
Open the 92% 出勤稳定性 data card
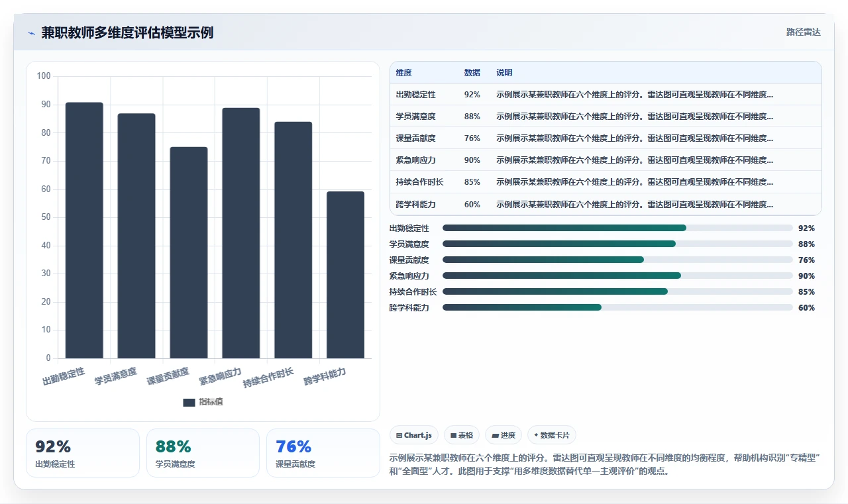pos(83,453)
